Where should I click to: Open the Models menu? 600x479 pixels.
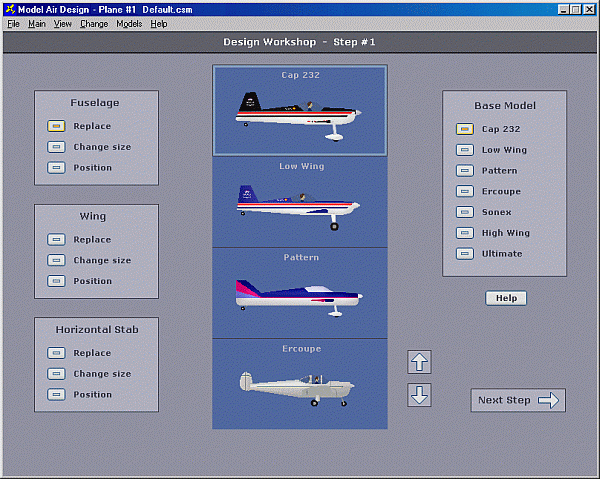129,24
